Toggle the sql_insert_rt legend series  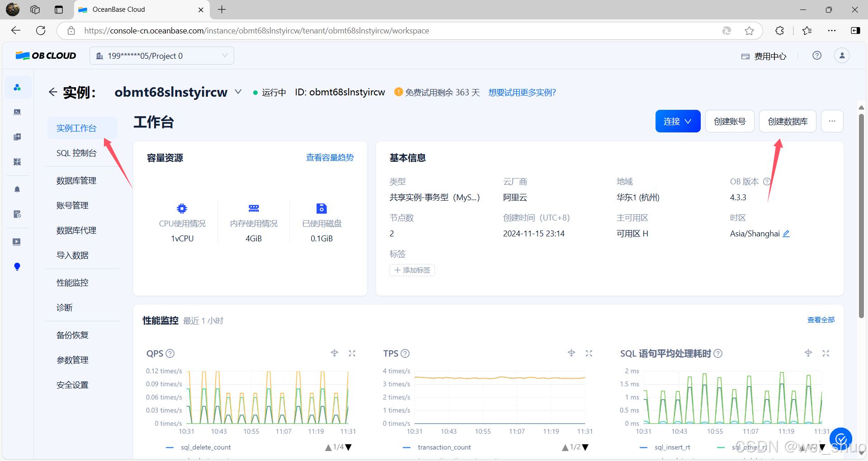tap(672, 447)
